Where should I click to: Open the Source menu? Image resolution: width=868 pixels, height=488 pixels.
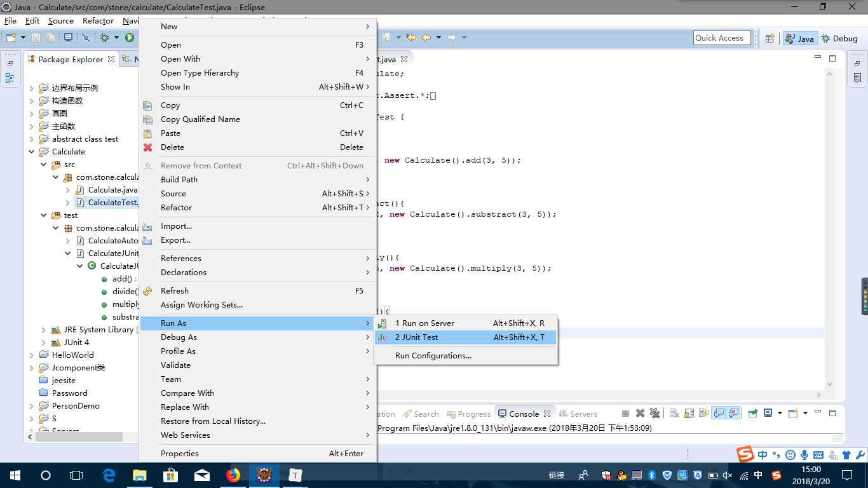point(61,21)
